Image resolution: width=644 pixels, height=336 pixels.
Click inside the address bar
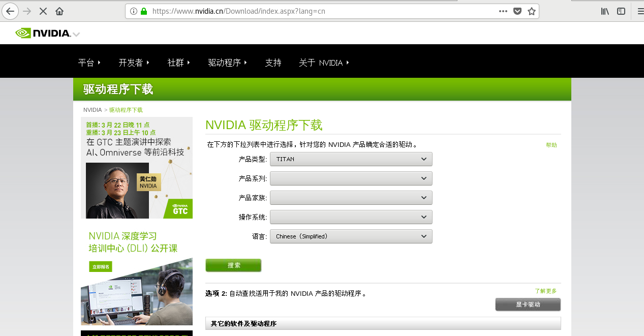[305, 11]
